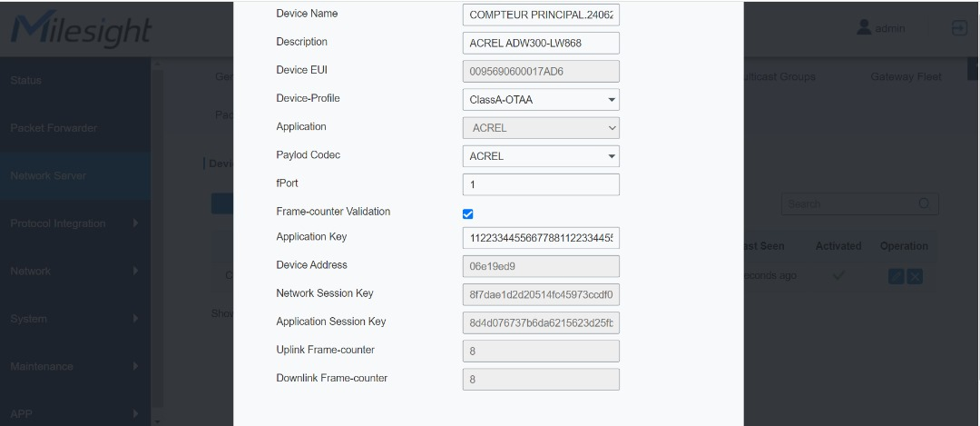Click the Description text field

pos(540,44)
